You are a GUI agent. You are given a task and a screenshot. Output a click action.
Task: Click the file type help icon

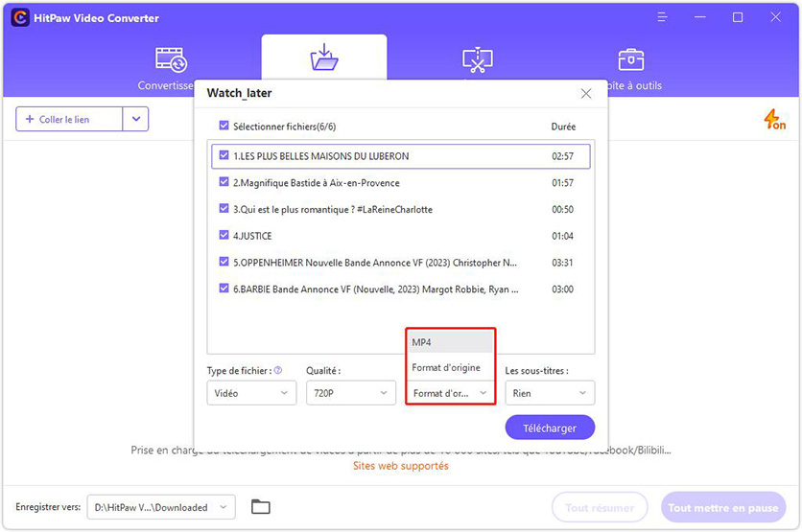coord(278,371)
